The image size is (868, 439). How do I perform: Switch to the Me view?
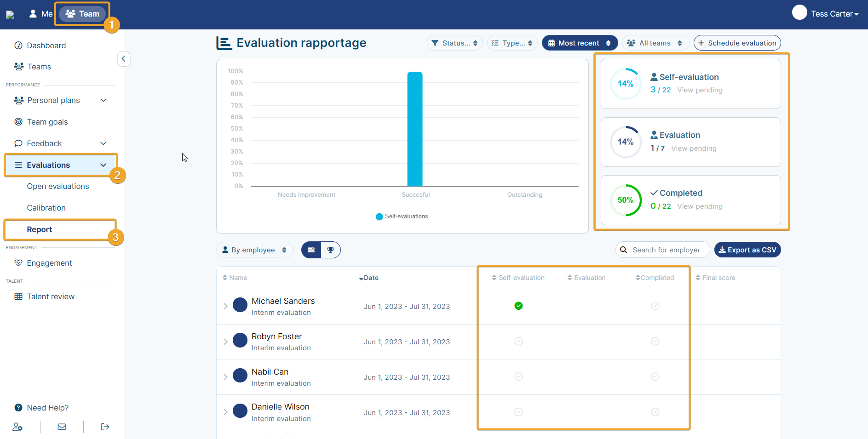[x=40, y=14]
